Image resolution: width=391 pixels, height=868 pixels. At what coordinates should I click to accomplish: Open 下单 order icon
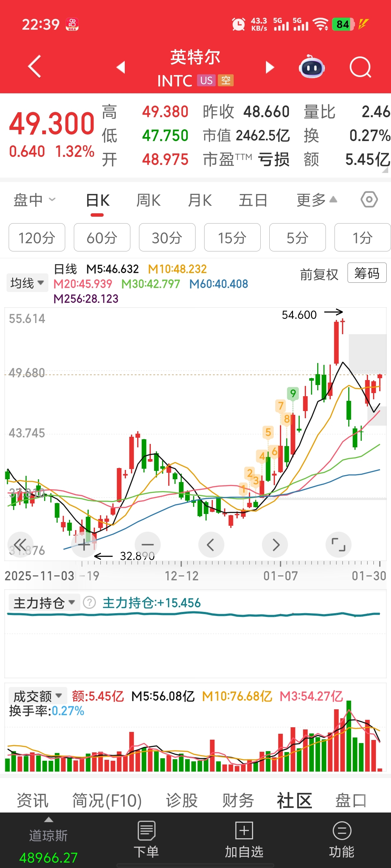click(x=146, y=830)
